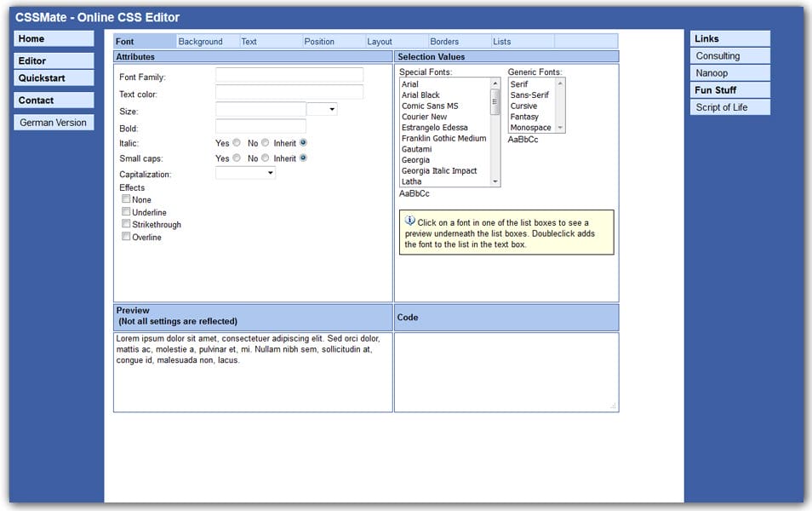Click the Special Fonts list scroll-down arrow
The height and width of the screenshot is (511, 812).
(495, 181)
